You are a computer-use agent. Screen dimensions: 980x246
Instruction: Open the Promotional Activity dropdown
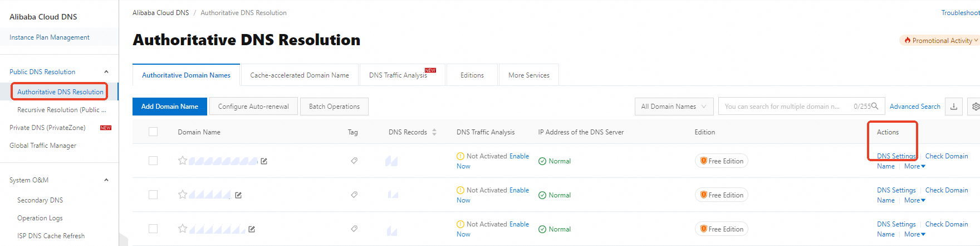pos(941,41)
